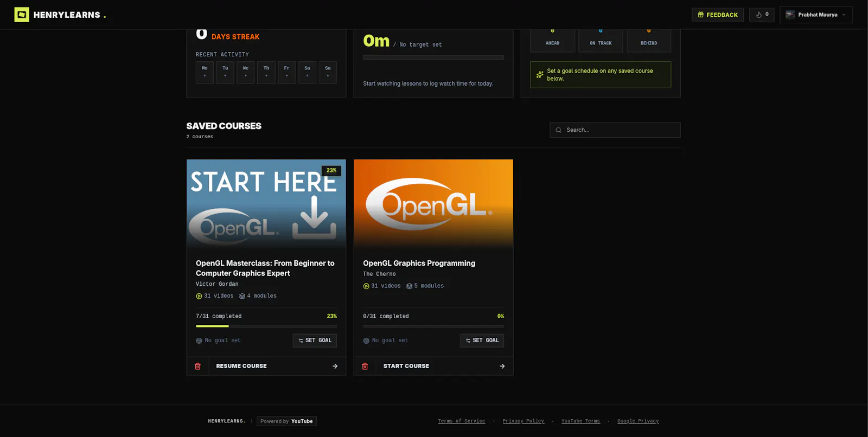
Task: Set a goal for OpenGL Graphics Programming
Action: tap(482, 340)
